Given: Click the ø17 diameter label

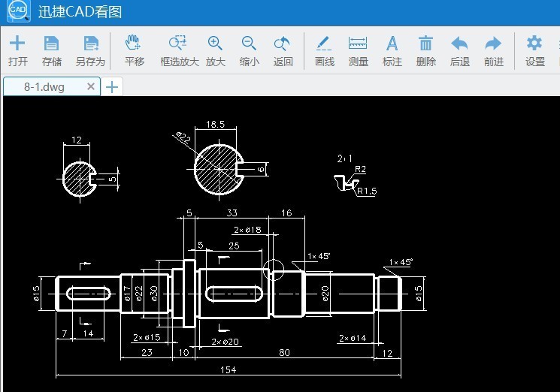Looking at the screenshot, I should click(127, 294).
